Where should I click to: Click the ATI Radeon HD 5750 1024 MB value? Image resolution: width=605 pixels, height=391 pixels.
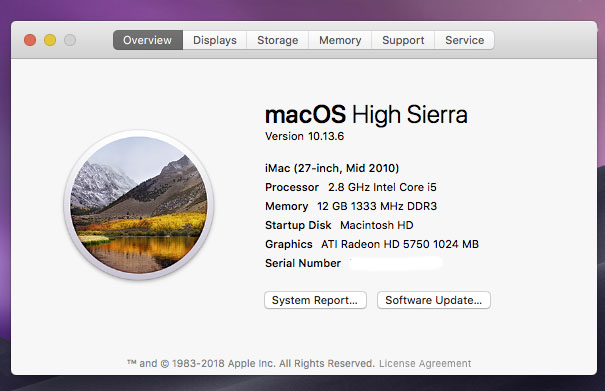click(x=400, y=244)
